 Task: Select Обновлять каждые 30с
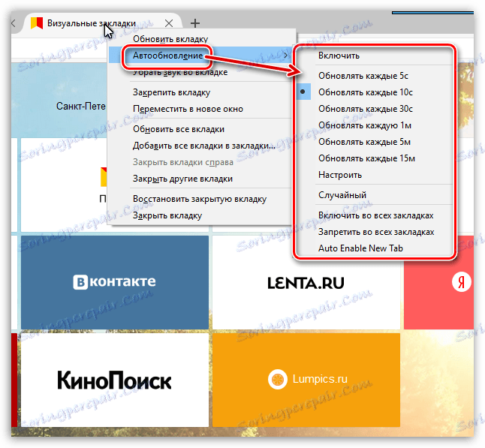(375, 109)
